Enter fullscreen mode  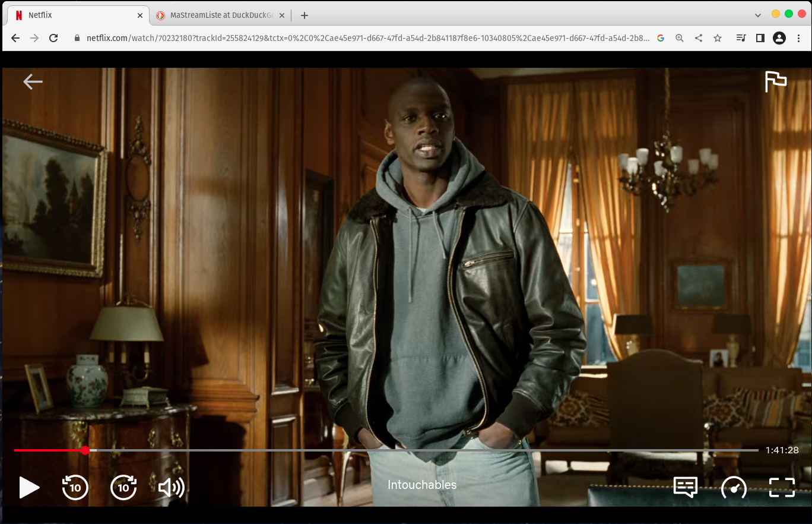782,487
